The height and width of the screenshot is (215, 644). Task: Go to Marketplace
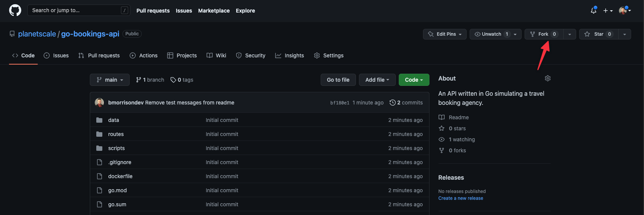[x=214, y=11]
